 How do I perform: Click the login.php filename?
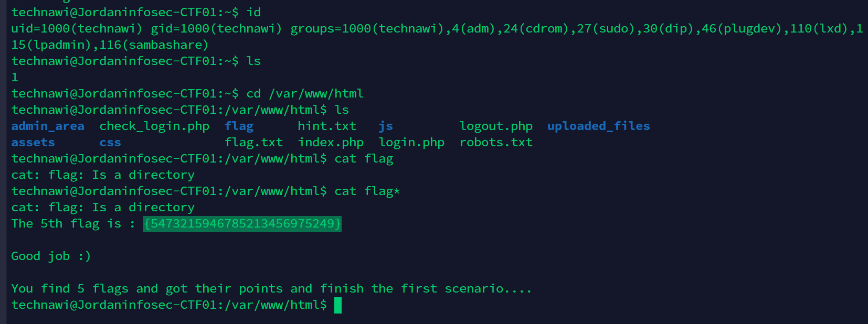click(x=411, y=143)
